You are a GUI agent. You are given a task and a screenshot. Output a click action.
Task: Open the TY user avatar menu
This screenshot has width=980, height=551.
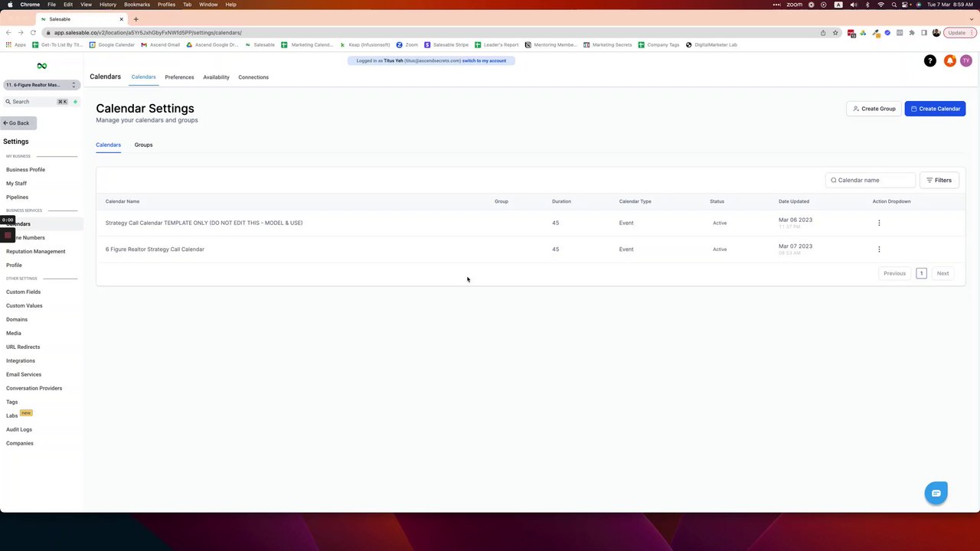[966, 60]
